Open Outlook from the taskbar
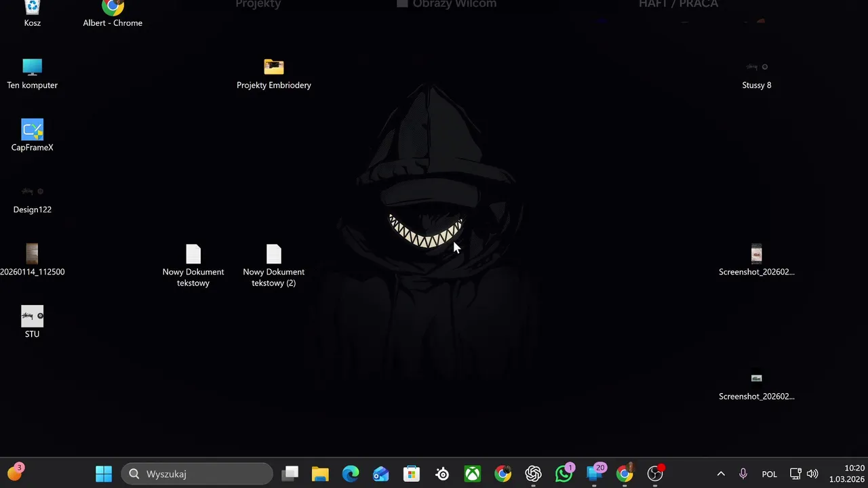This screenshot has width=868, height=488. click(381, 474)
